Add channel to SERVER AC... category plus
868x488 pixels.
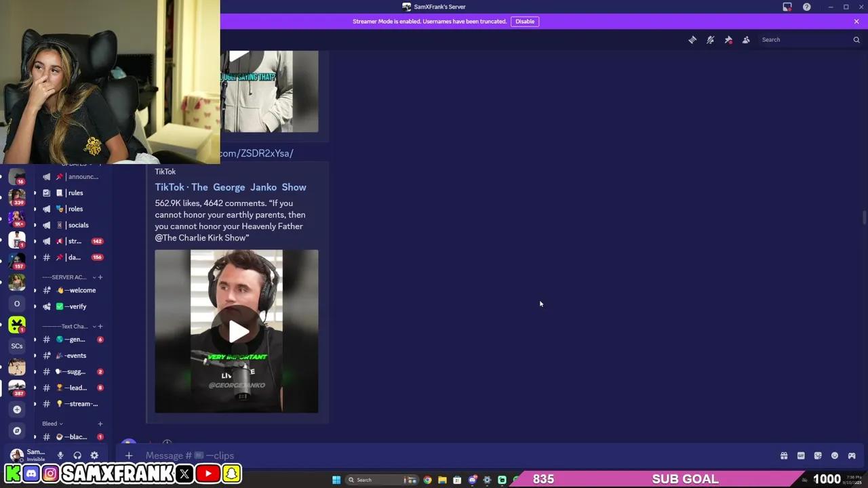100,277
